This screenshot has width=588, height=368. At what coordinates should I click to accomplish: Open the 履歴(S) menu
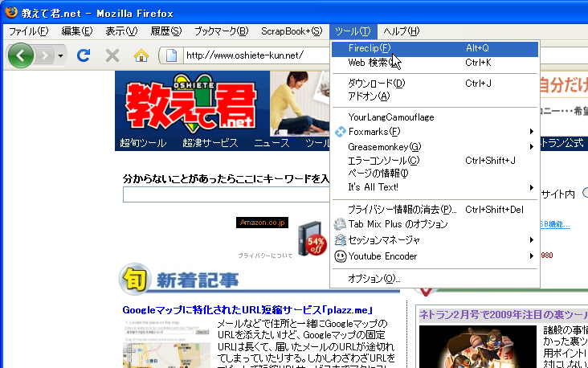click(x=165, y=31)
